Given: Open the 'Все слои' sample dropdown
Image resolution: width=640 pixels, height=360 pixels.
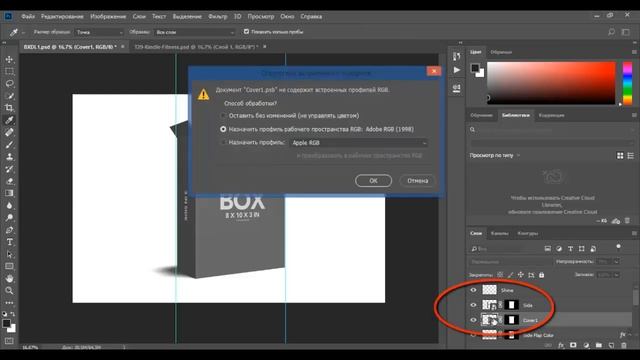Looking at the screenshot, I should tap(194, 32).
